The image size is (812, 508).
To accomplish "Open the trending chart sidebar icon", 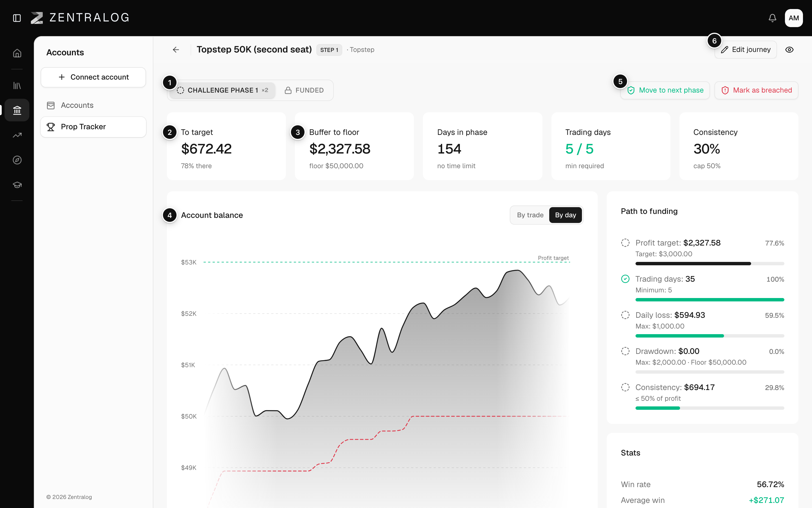I will point(17,135).
